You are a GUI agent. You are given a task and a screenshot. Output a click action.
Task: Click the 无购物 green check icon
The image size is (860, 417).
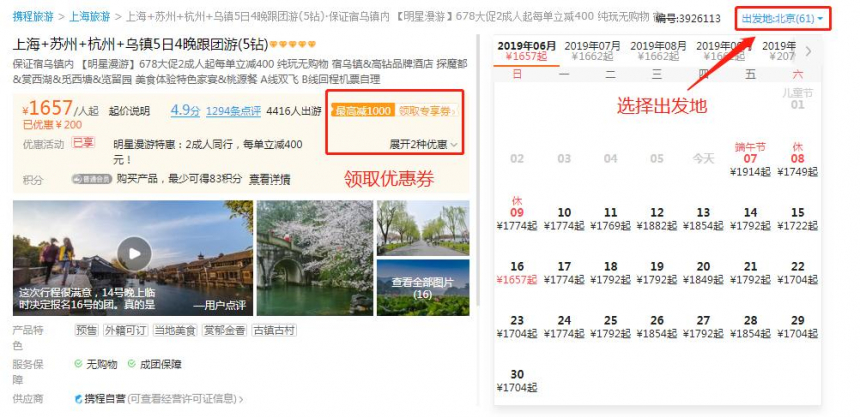(x=78, y=364)
